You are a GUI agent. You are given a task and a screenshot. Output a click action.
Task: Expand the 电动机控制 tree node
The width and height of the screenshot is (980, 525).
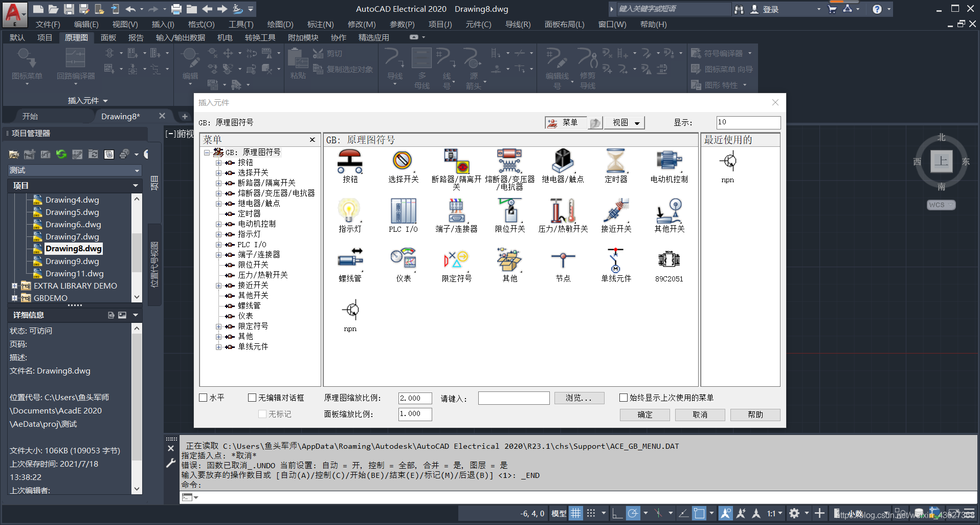(x=218, y=224)
